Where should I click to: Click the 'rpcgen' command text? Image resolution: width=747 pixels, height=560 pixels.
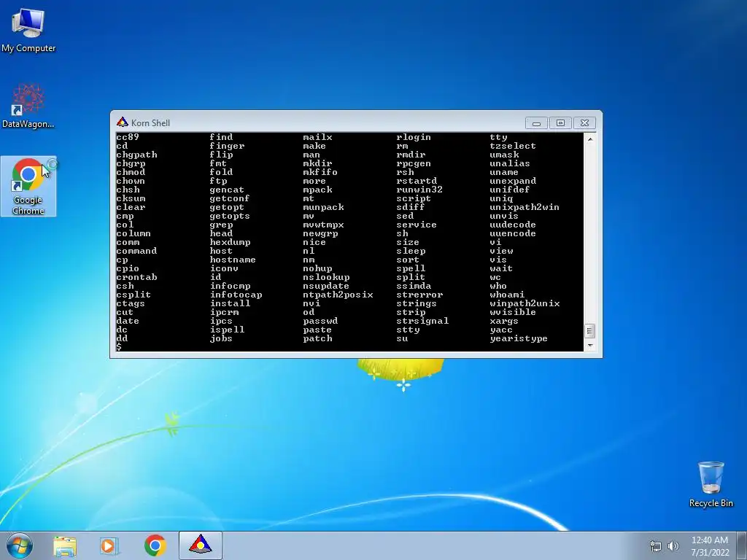point(414,163)
